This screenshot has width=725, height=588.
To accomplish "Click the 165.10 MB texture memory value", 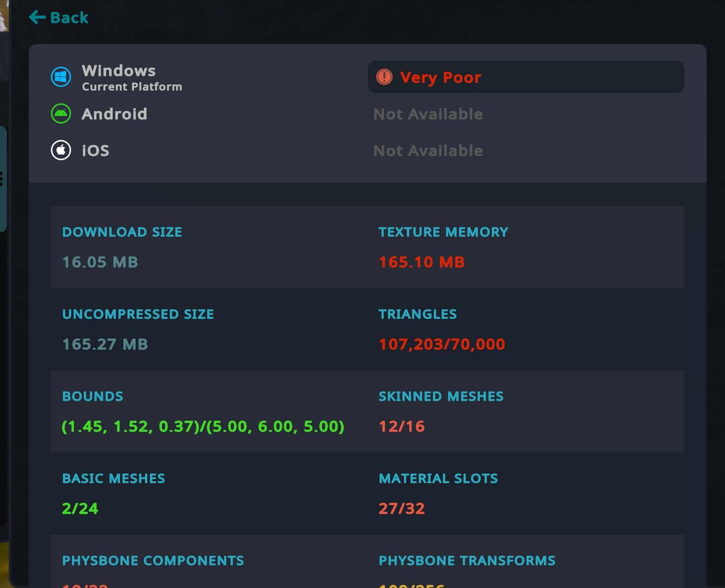I will pos(421,262).
